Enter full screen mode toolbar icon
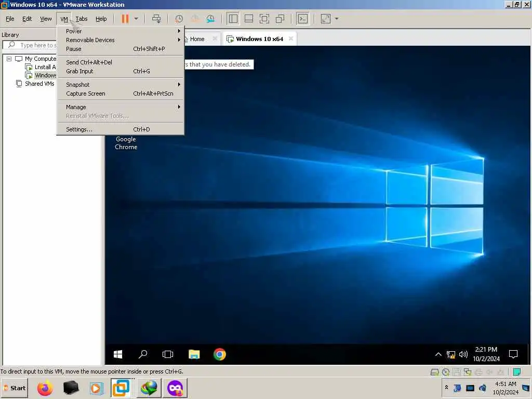 pyautogui.click(x=264, y=19)
